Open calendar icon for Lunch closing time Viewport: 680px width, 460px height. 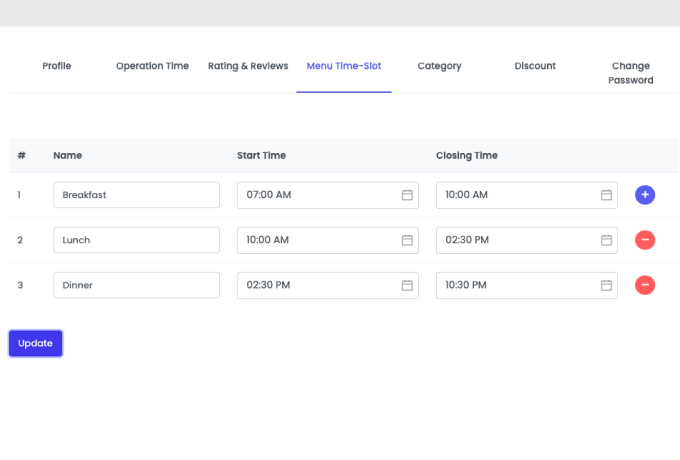pos(606,240)
